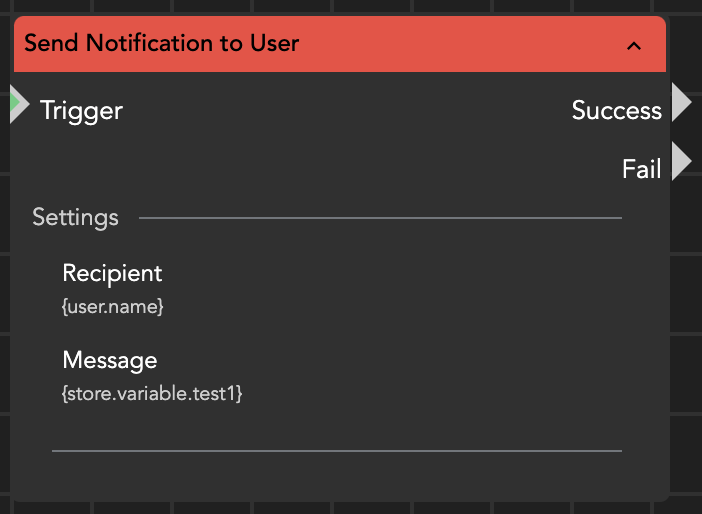
Task: Click the Fail output port arrow
Action: click(x=681, y=162)
